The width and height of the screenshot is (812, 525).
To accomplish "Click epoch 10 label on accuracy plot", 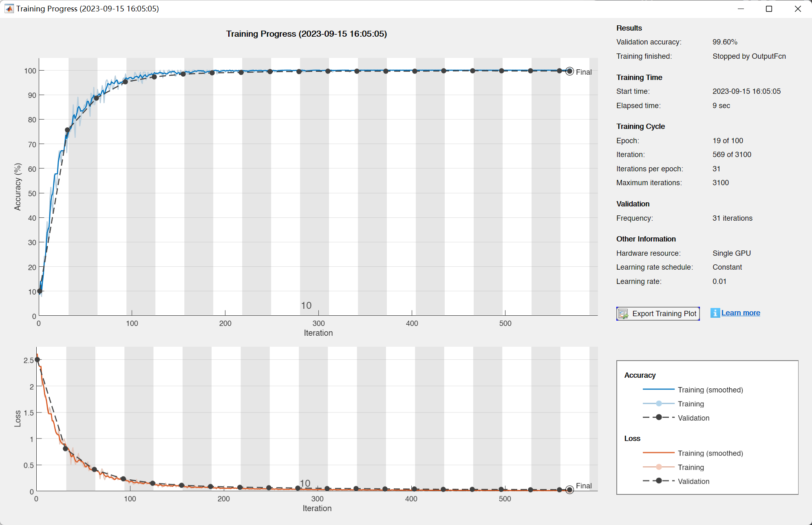I will click(x=306, y=306).
